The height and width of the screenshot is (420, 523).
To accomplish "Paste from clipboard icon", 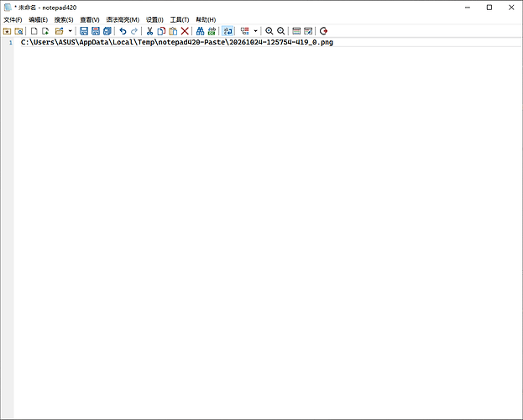I will click(x=173, y=31).
